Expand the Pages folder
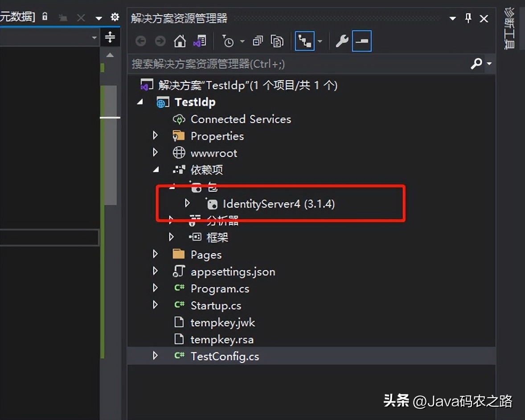Screen dimensions: 525x420 click(155, 254)
